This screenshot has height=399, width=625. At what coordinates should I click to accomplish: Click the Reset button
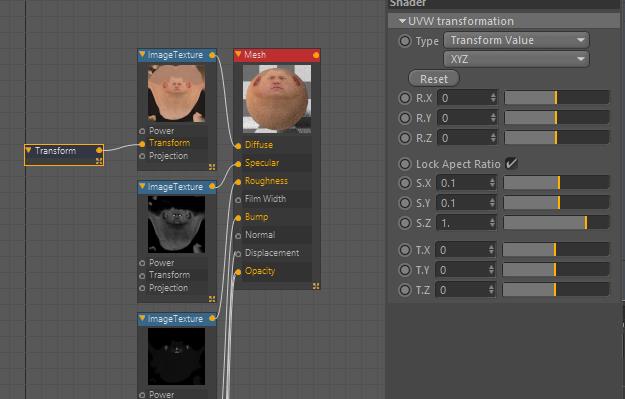pyautogui.click(x=434, y=79)
